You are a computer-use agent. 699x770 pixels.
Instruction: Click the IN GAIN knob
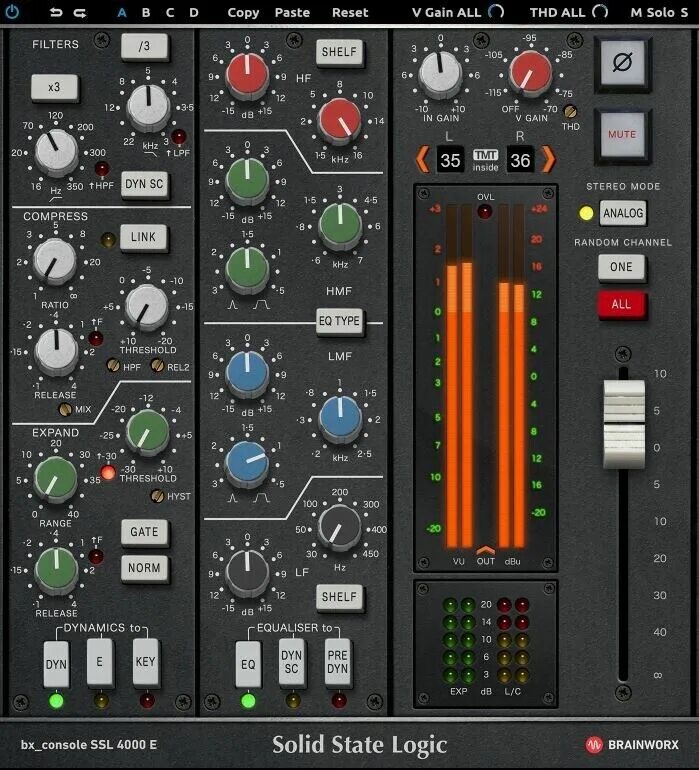(x=440, y=74)
